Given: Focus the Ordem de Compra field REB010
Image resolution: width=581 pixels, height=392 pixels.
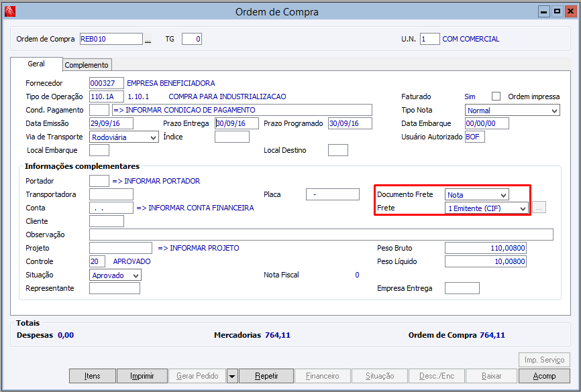Looking at the screenshot, I should tap(111, 39).
